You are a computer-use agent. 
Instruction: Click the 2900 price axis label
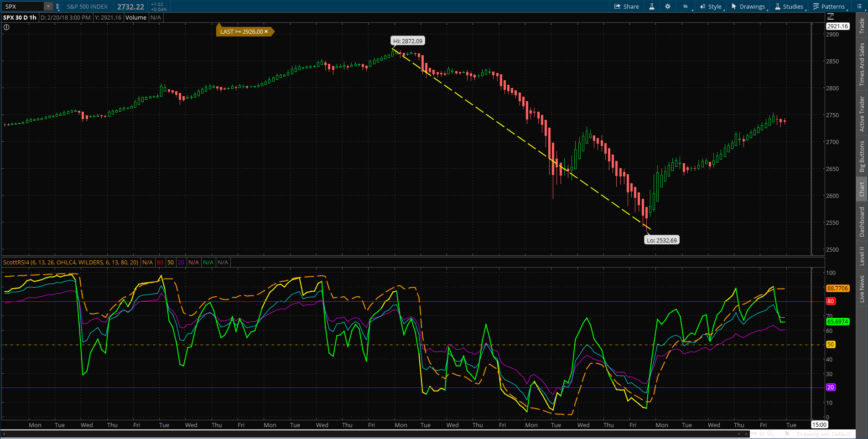point(832,35)
